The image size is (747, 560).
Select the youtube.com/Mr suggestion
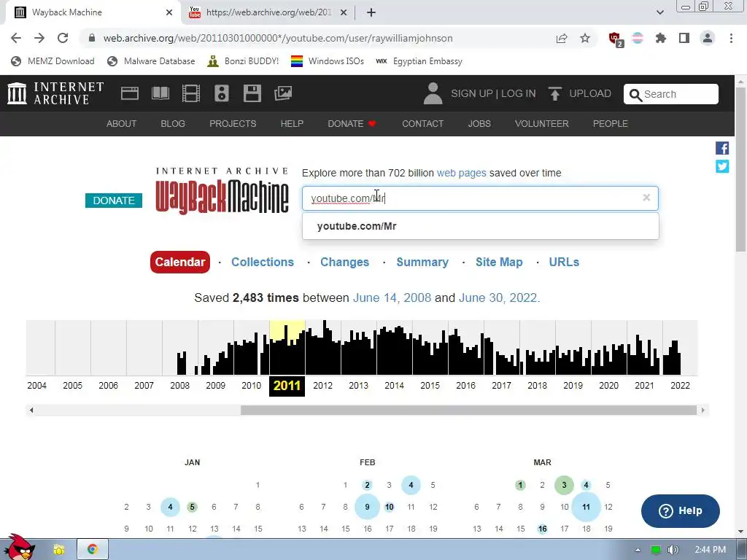481,226
